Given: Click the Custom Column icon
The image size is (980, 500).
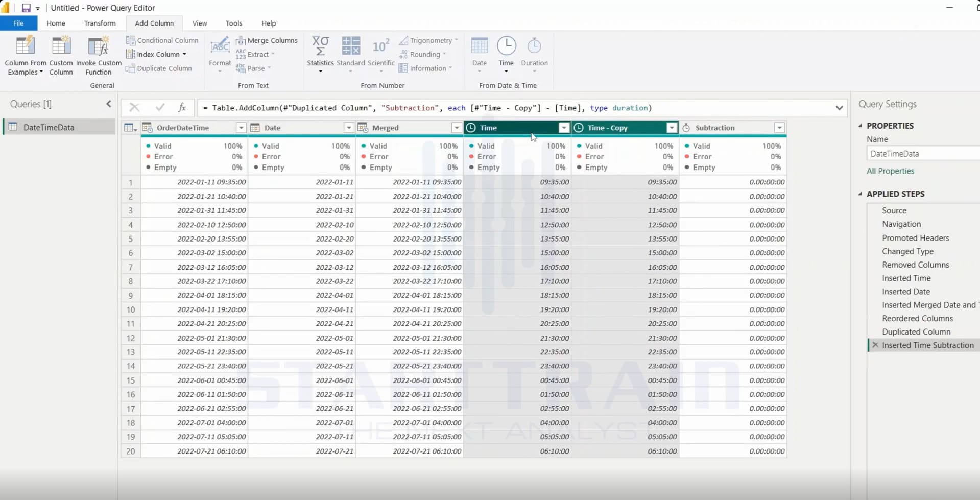Looking at the screenshot, I should point(61,46).
